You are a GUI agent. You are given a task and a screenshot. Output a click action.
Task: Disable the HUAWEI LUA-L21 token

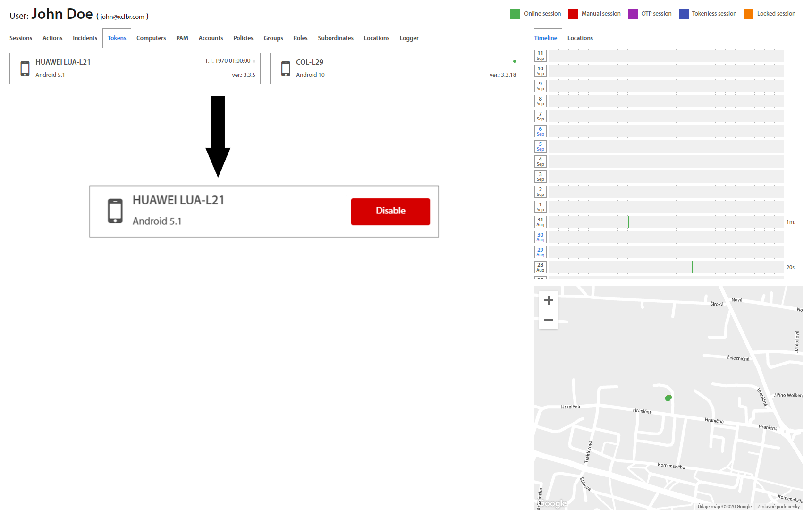pyautogui.click(x=390, y=211)
